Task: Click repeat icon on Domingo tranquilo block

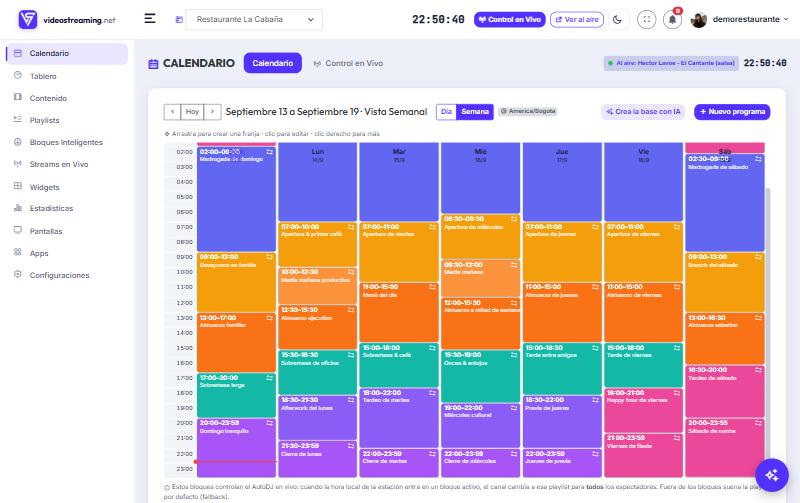Action: [x=269, y=423]
